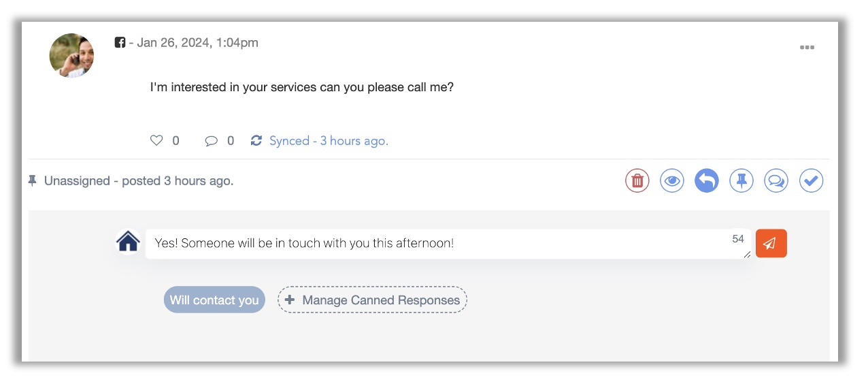Viewport: 868px width, 384px height.
Task: Open Manage Canned Responses
Action: click(x=372, y=300)
